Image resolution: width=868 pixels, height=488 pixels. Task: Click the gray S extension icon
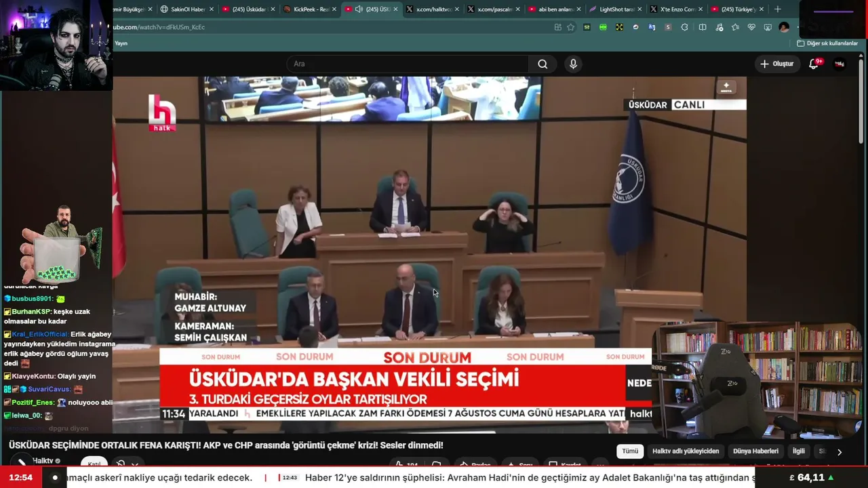[x=668, y=27]
